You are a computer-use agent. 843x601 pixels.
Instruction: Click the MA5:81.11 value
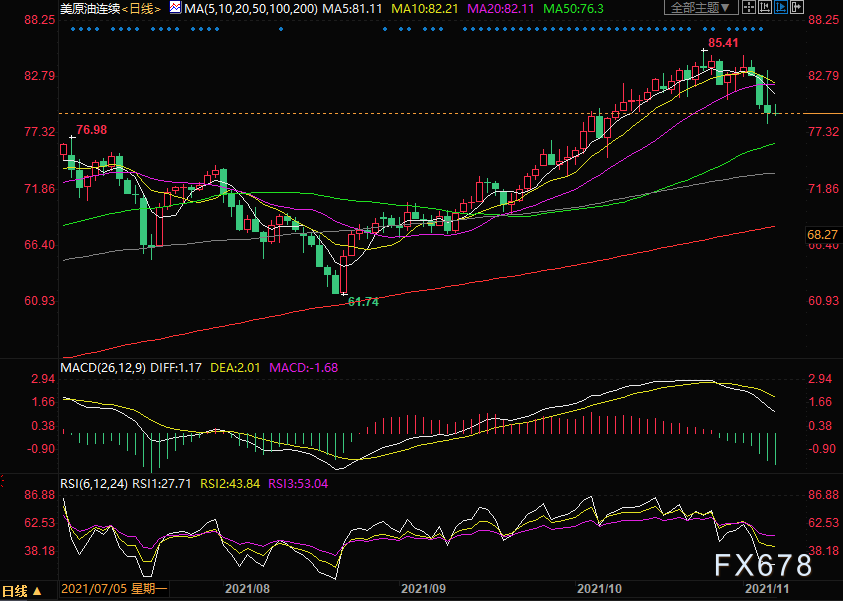[x=352, y=9]
